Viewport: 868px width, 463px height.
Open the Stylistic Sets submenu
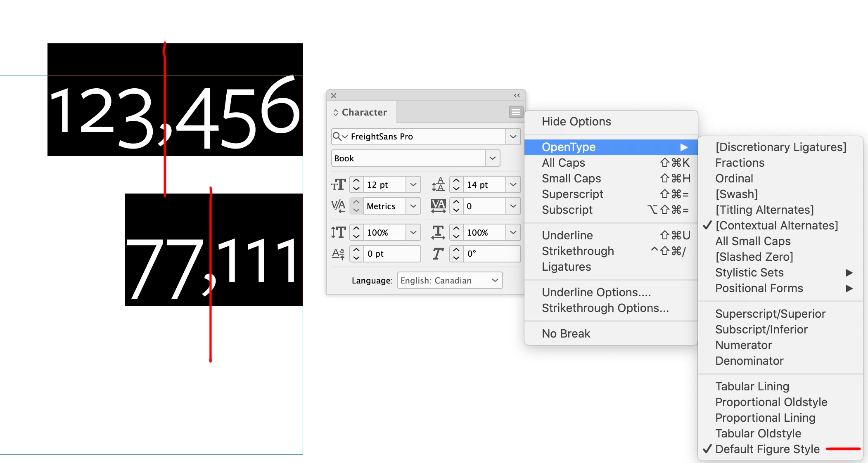coord(749,272)
